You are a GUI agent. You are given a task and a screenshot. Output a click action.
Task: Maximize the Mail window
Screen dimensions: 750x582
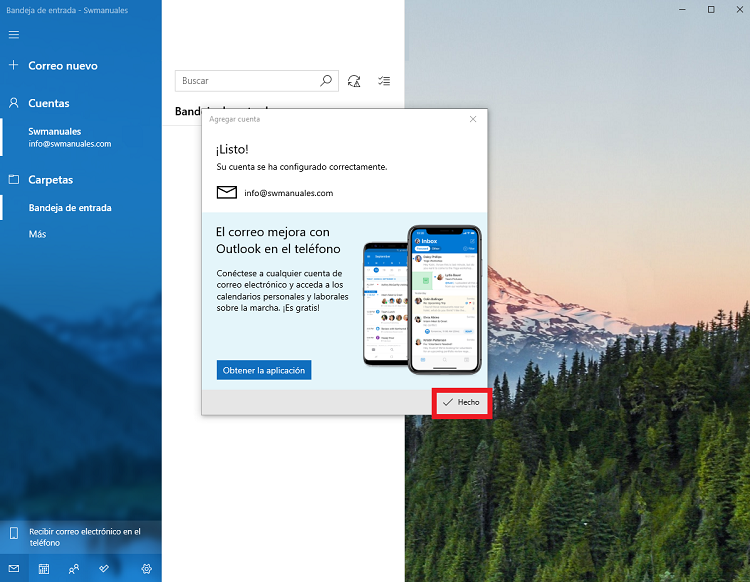[711, 10]
